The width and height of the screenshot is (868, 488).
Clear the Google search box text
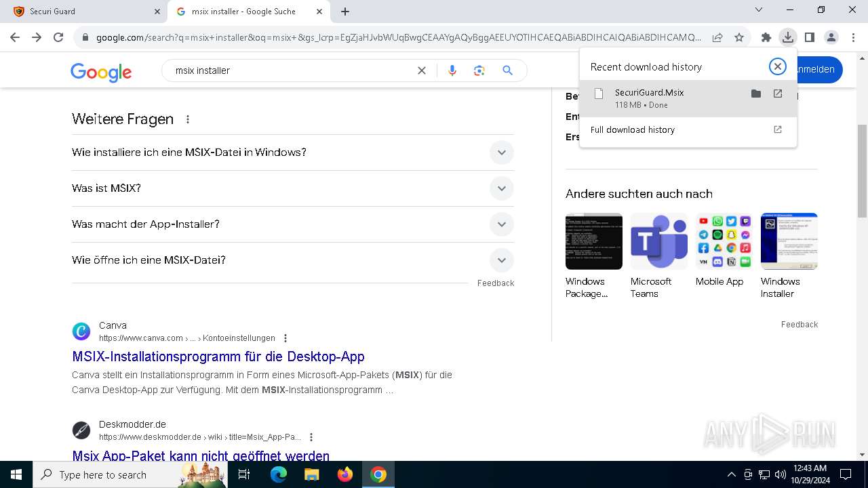(422, 70)
